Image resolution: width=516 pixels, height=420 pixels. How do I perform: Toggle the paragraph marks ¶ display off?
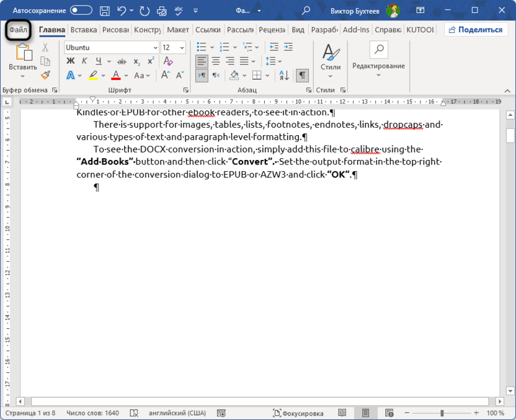pyautogui.click(x=302, y=75)
